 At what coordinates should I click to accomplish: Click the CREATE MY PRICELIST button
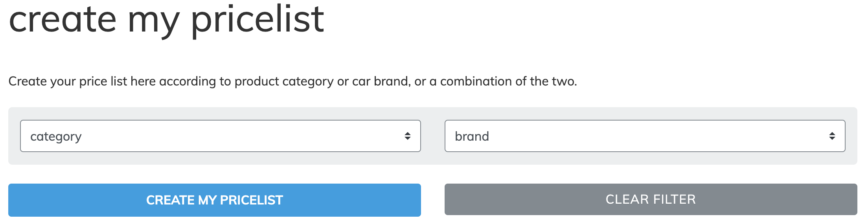click(x=215, y=200)
